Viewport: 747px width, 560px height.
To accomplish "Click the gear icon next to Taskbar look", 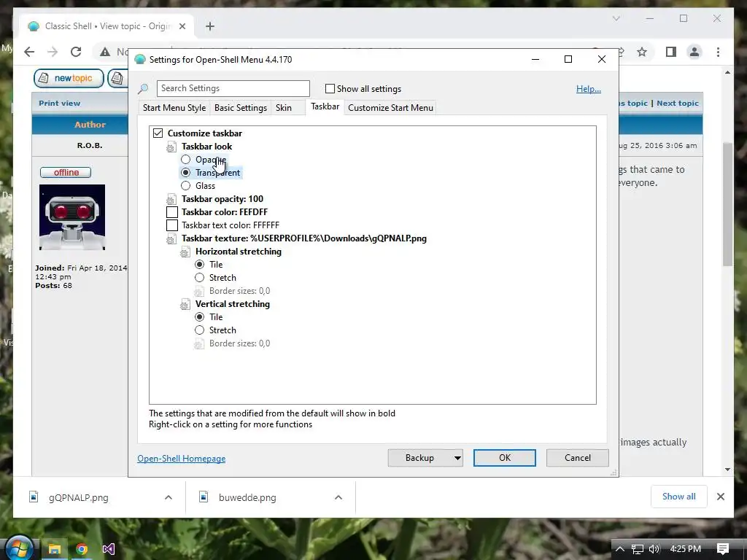I will 171,147.
